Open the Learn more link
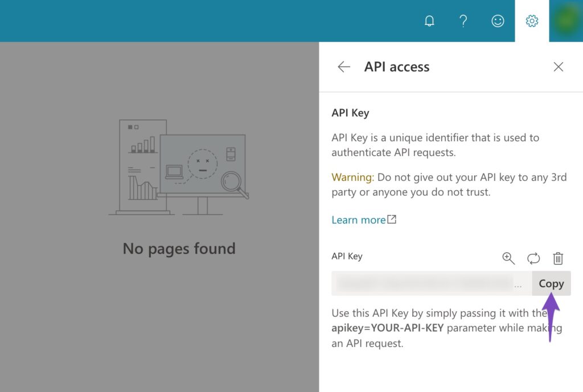Viewport: 583px width, 392px height. 358,220
